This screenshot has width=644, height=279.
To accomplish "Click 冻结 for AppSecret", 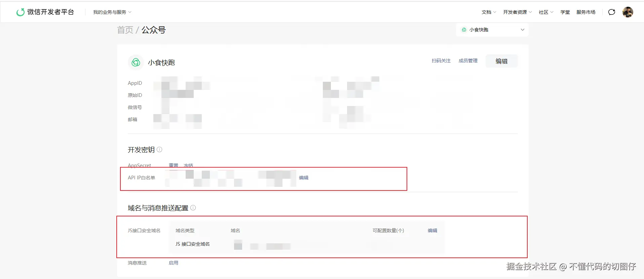I will [x=188, y=165].
